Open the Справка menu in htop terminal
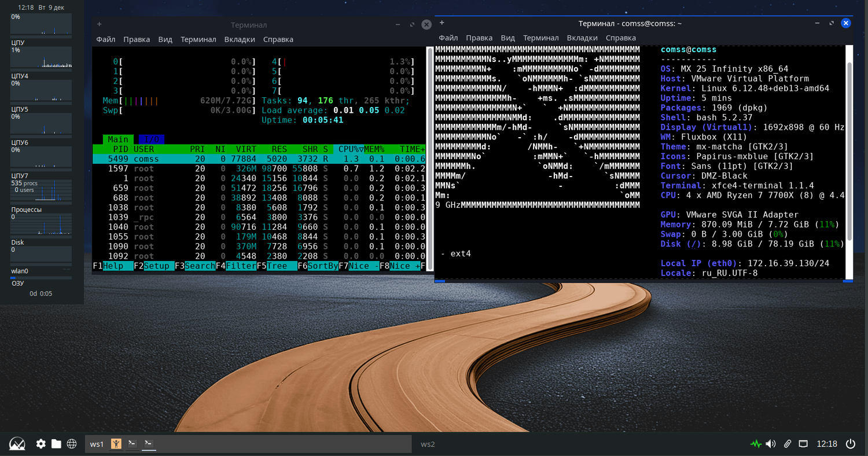868x456 pixels. (x=278, y=39)
